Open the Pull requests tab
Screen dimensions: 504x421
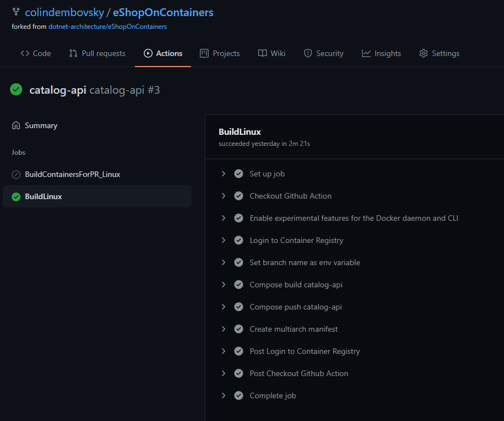(97, 53)
